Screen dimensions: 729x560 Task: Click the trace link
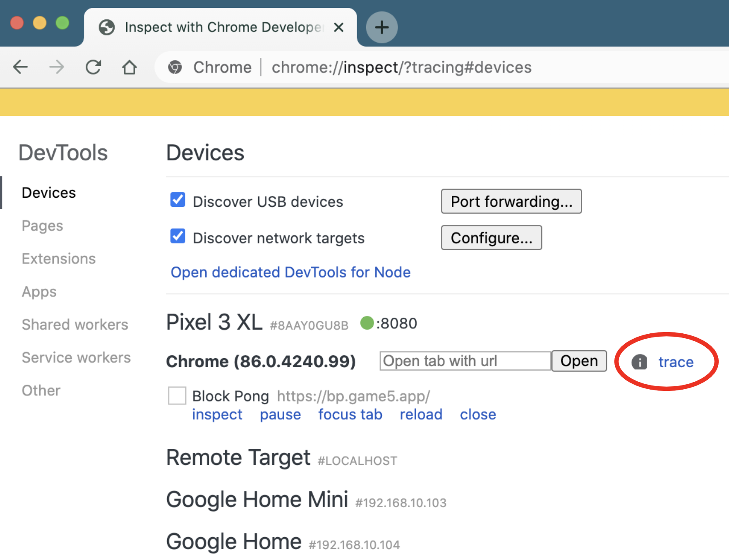pos(676,362)
